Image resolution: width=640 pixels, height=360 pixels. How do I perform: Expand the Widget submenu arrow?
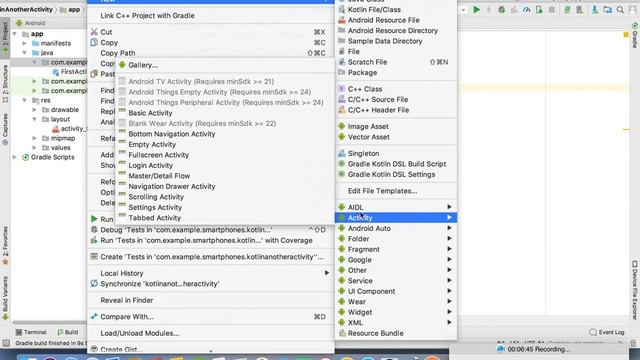pos(449,312)
